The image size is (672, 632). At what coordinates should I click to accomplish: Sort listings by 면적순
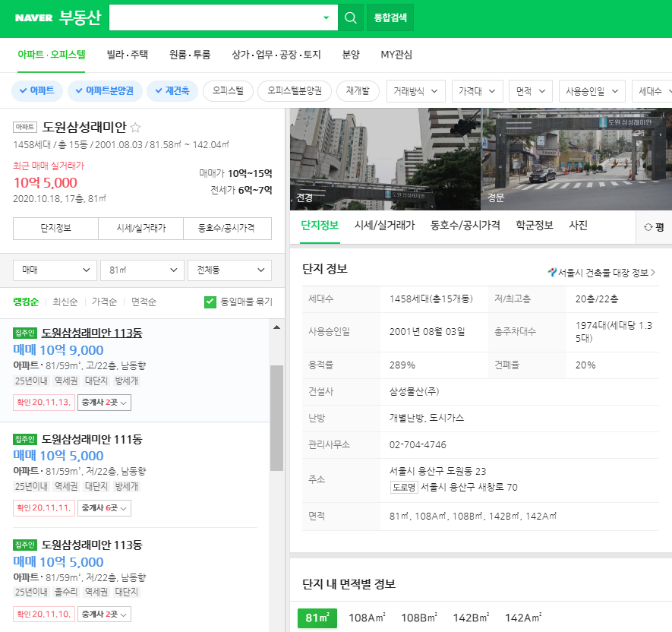point(144,302)
